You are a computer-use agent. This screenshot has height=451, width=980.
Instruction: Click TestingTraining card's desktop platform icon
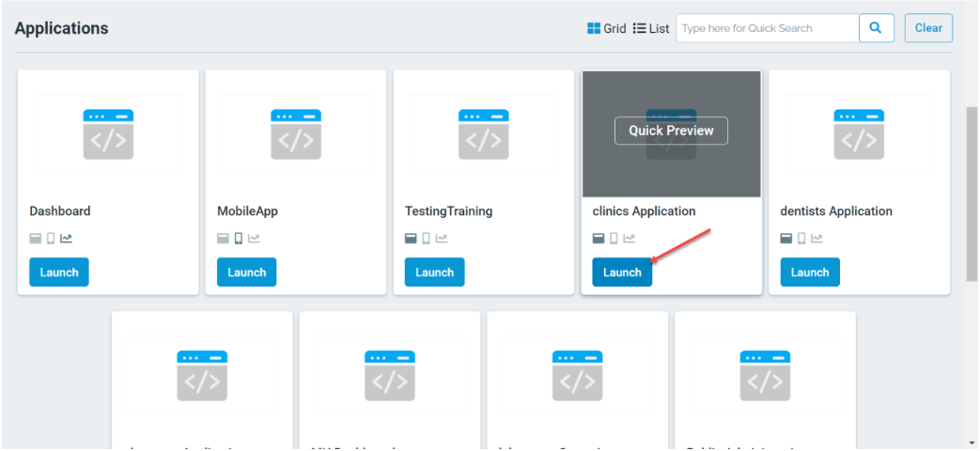click(411, 238)
